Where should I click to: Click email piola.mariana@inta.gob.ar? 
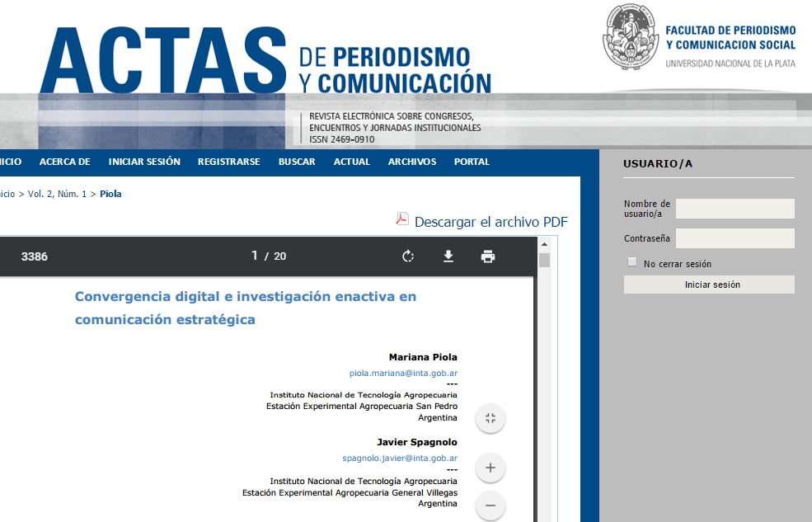pyautogui.click(x=403, y=373)
